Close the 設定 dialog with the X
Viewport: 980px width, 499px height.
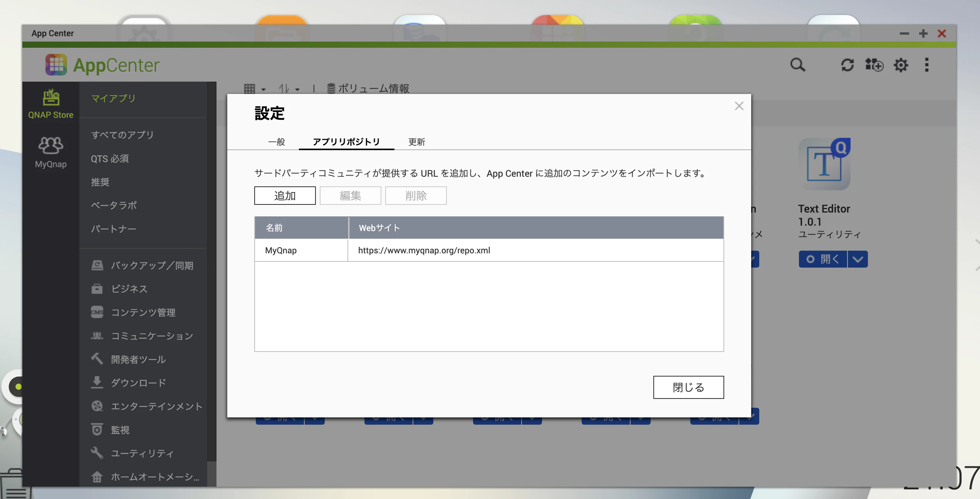(739, 106)
